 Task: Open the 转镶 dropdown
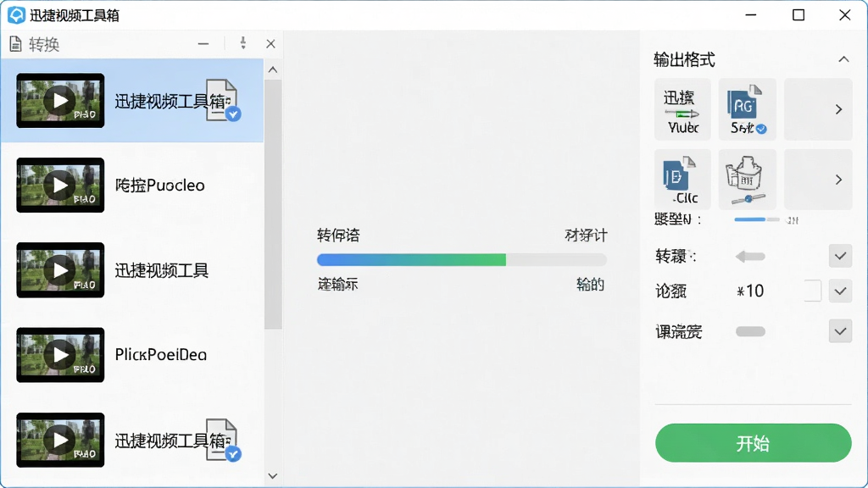(840, 256)
